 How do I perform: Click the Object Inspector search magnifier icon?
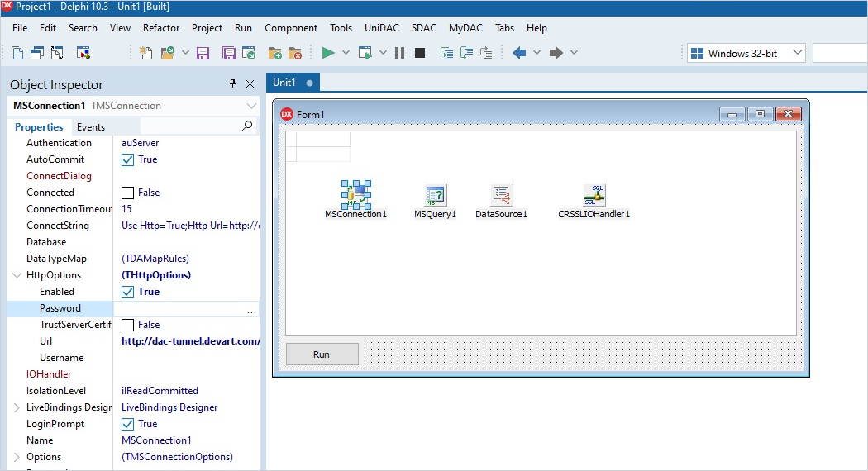tap(247, 126)
